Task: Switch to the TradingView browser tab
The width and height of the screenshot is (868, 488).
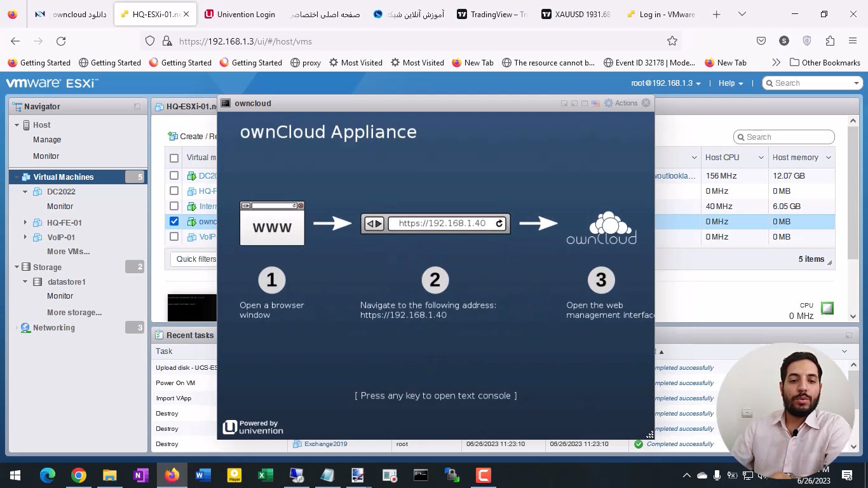Action: tap(493, 14)
